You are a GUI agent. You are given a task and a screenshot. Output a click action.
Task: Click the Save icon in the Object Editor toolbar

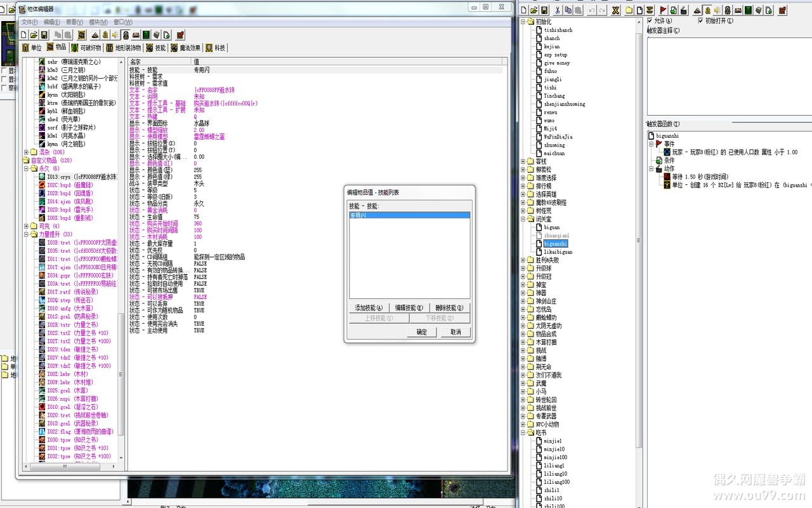pos(45,35)
